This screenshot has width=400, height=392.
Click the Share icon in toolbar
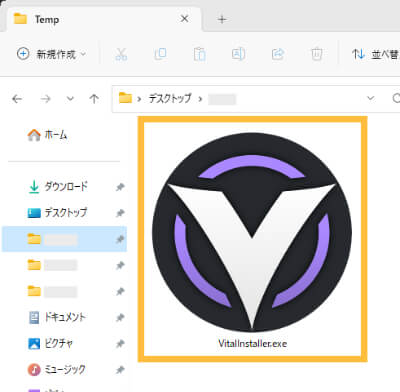[x=277, y=54]
